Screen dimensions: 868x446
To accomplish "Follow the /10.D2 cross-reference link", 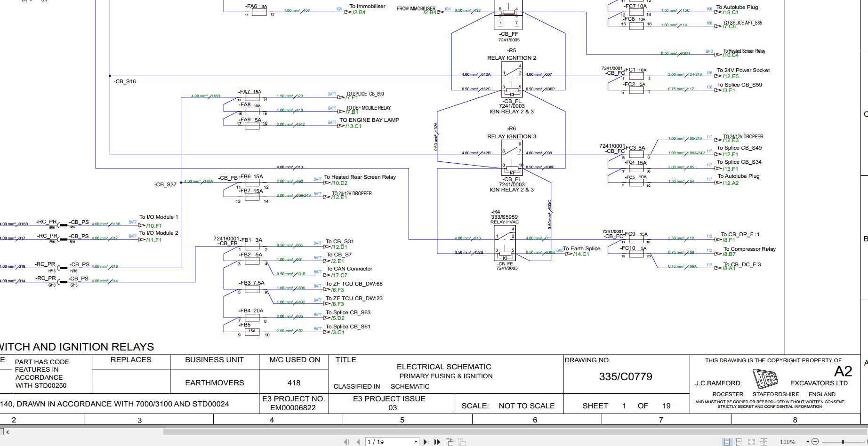I will pos(339,183).
